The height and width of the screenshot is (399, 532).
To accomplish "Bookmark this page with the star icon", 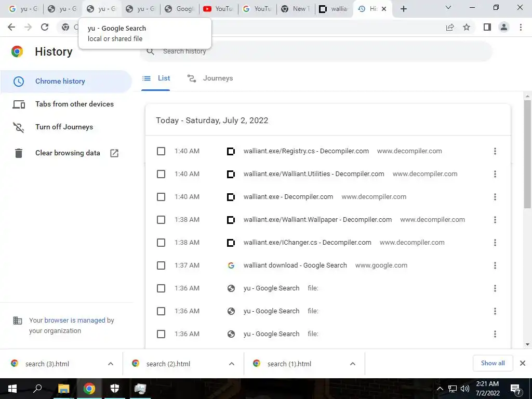I will [x=467, y=27].
